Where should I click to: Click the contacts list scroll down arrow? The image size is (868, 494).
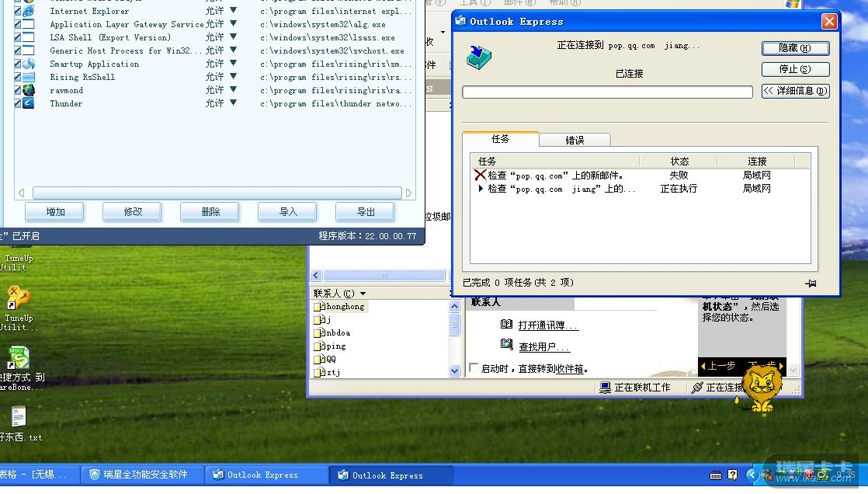pyautogui.click(x=454, y=371)
